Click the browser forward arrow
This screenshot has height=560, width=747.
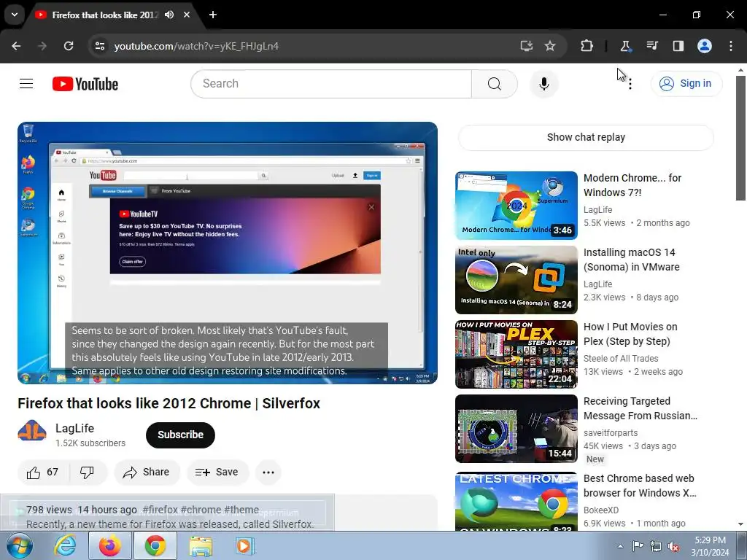pos(42,46)
